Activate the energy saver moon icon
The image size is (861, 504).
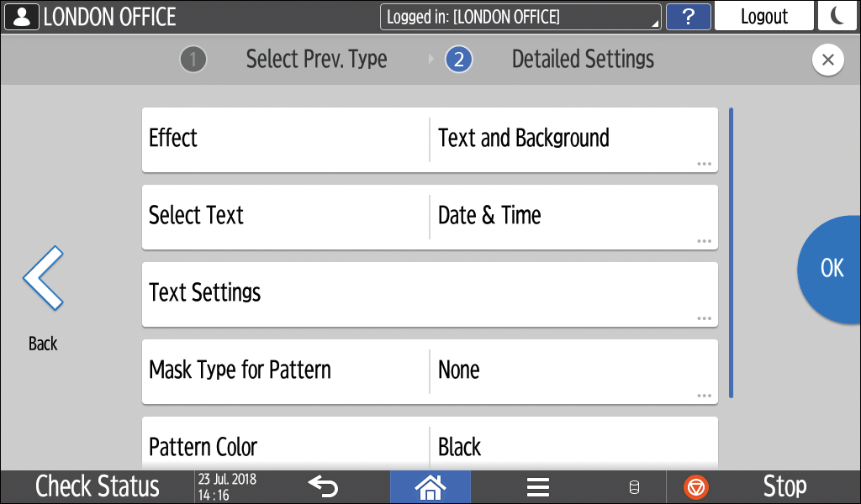838,16
